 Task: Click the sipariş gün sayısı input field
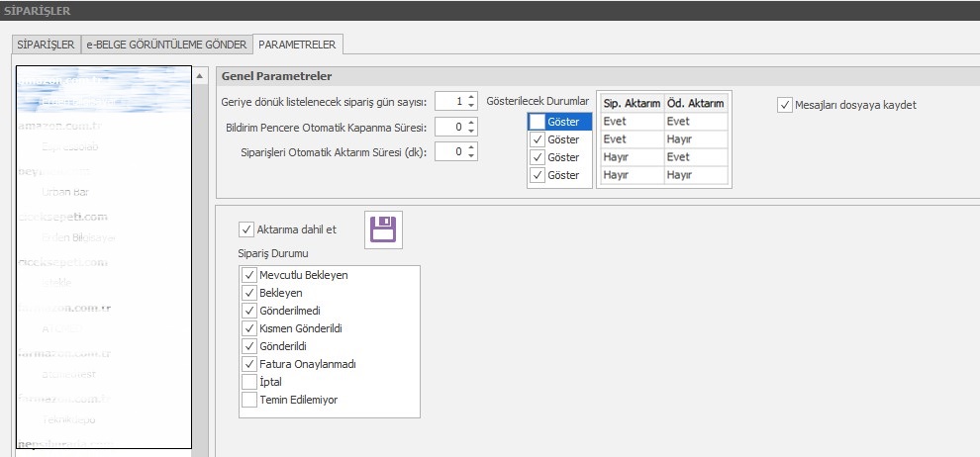click(449, 100)
